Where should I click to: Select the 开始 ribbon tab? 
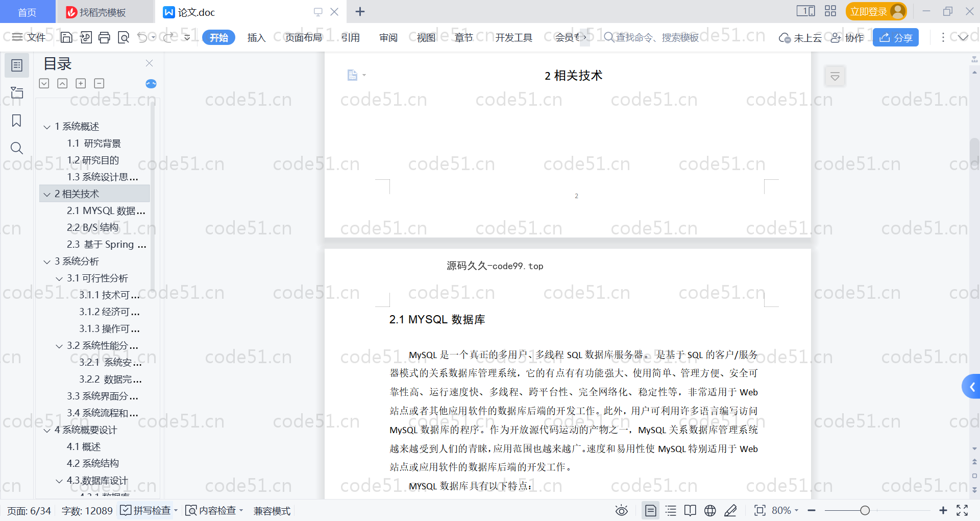[x=219, y=37]
